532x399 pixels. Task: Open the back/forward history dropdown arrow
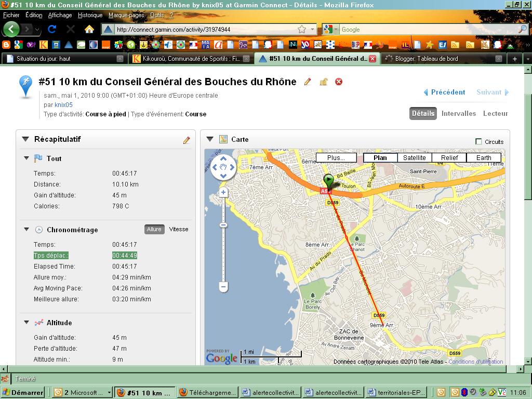pos(37,30)
